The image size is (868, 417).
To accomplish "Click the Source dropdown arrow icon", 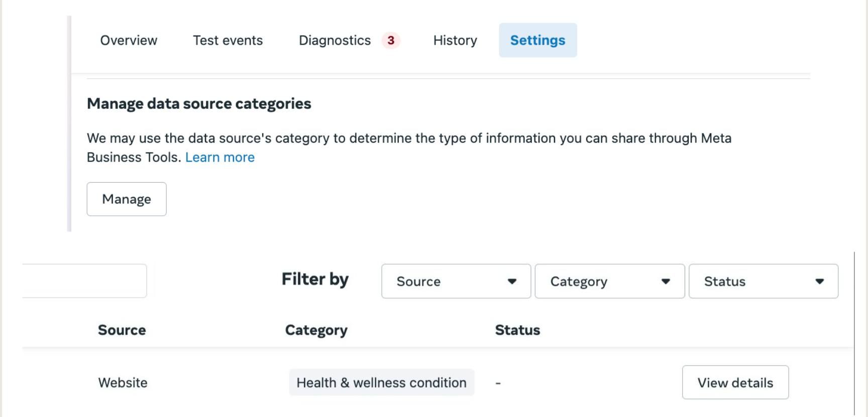I will pos(512,281).
